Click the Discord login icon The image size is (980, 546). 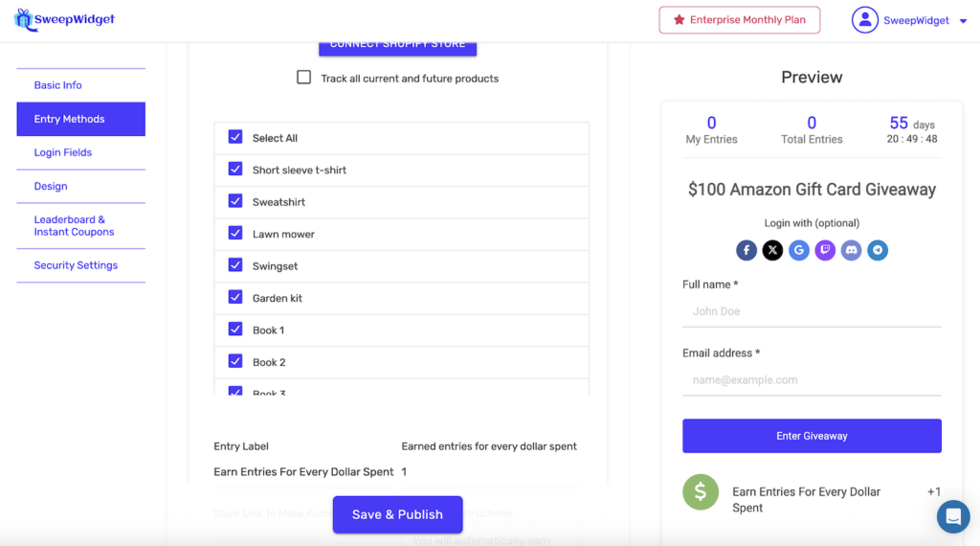(851, 250)
